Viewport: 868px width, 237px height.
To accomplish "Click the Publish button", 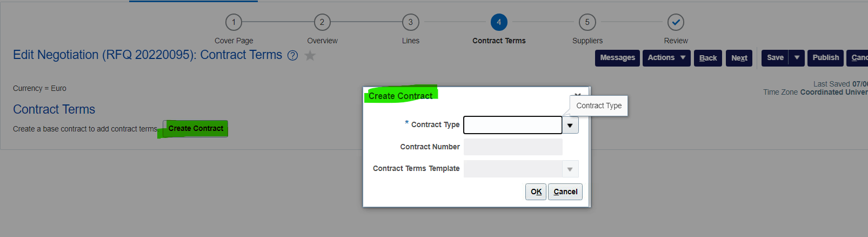I will 825,58.
